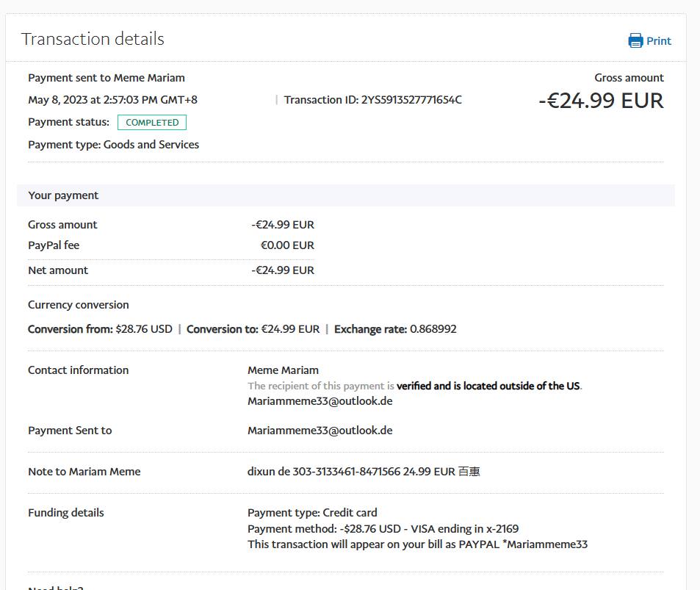Click the printer icon
This screenshot has height=590, width=700.
(635, 41)
